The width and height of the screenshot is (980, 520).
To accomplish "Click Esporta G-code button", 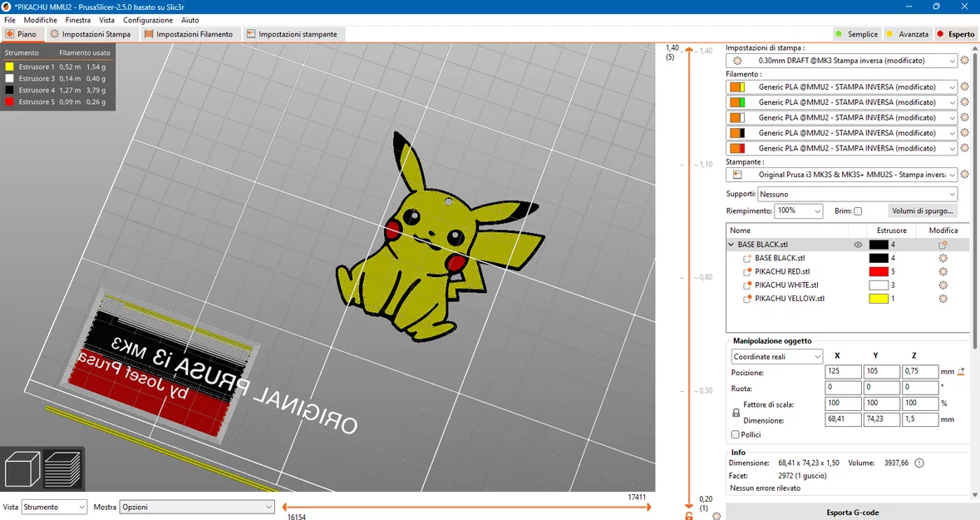I will [x=853, y=513].
